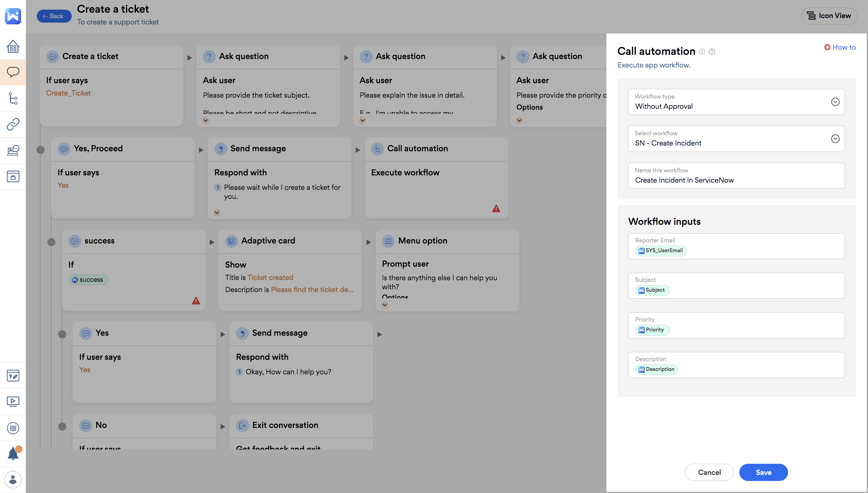Expand the Menu option card chevron
The width and height of the screenshot is (868, 493).
coord(385,305)
